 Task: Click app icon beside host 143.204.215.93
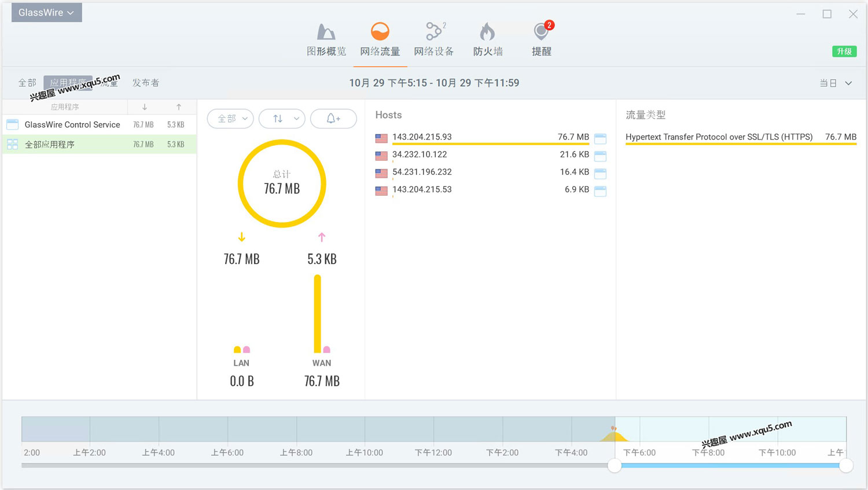click(601, 138)
